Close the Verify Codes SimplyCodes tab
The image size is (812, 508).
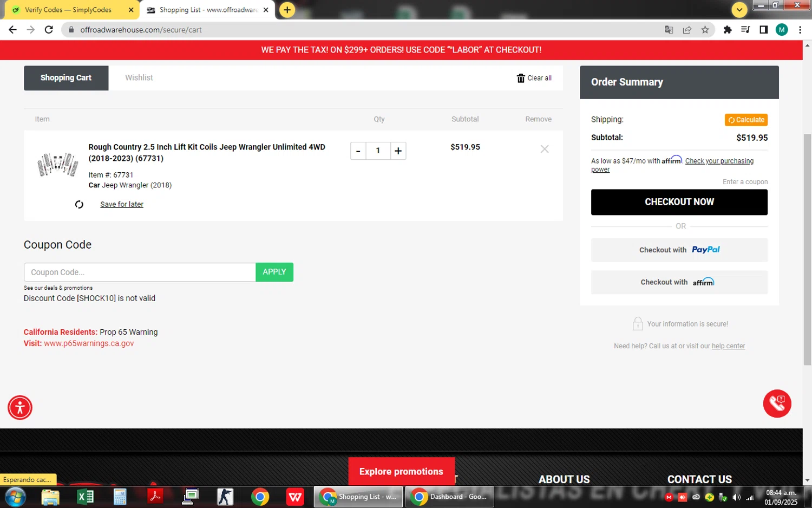pyautogui.click(x=131, y=10)
